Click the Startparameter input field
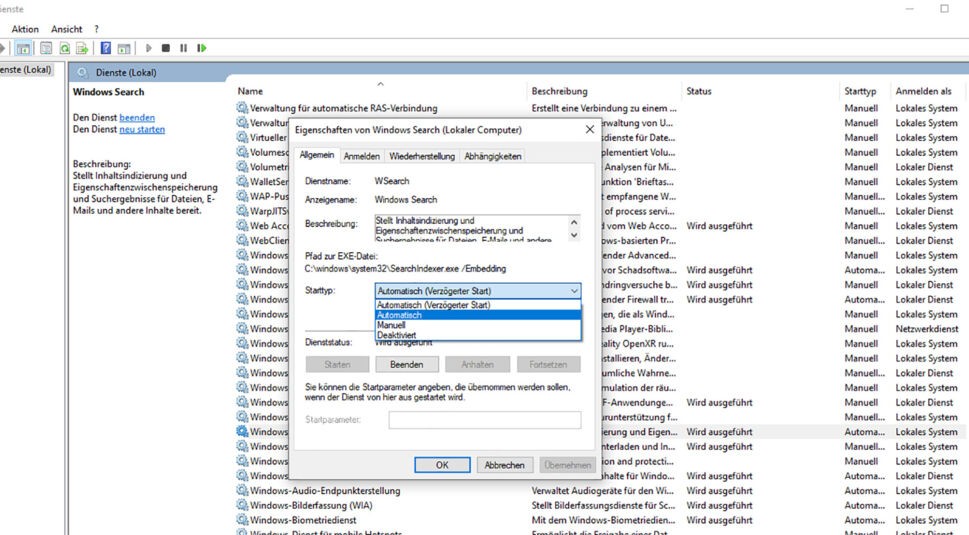Image resolution: width=969 pixels, height=535 pixels. pos(485,420)
